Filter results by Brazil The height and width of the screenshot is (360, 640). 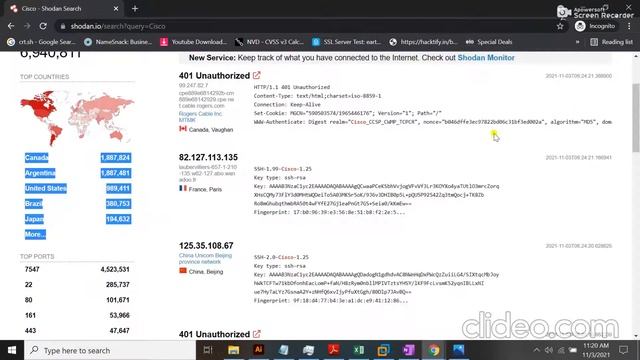coord(33,204)
